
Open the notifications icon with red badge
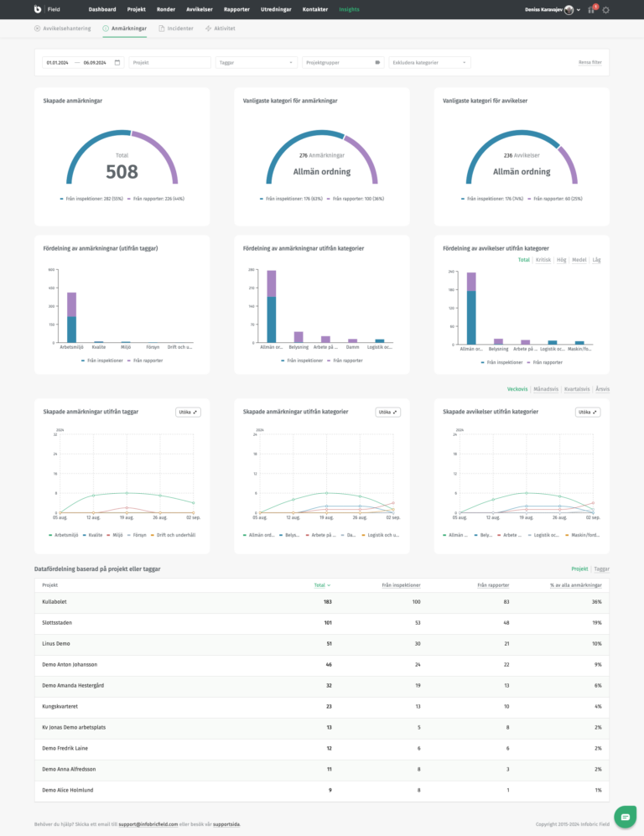(x=590, y=10)
